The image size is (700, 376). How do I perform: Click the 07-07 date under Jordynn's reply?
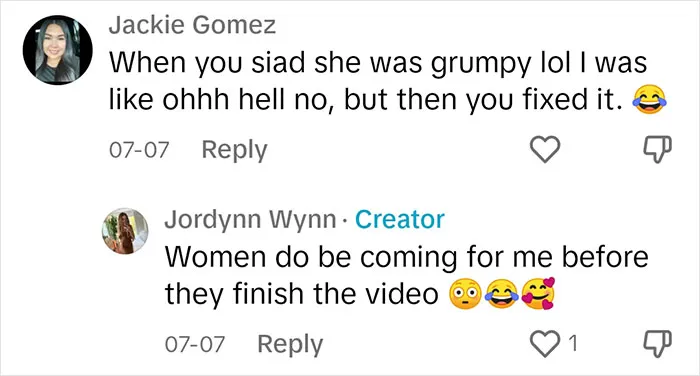(195, 344)
